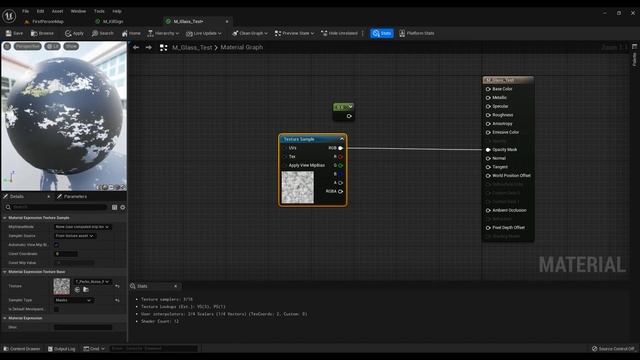
Task: Switch to the FirstPersonMap tab
Action: click(x=44, y=22)
